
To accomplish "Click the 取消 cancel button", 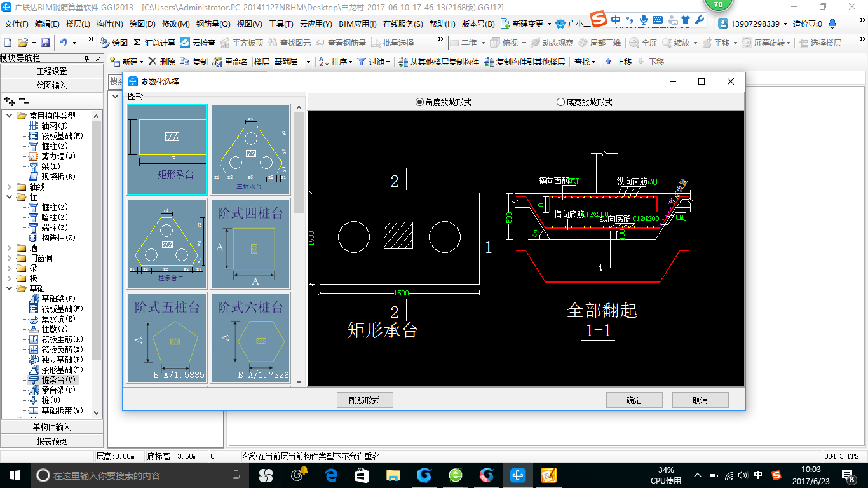I will coord(700,400).
